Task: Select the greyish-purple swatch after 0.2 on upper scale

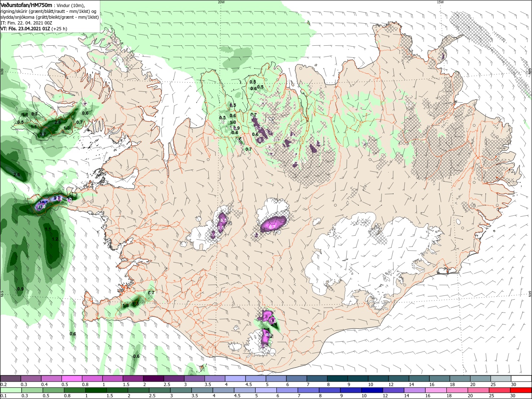Action: click(x=10, y=379)
